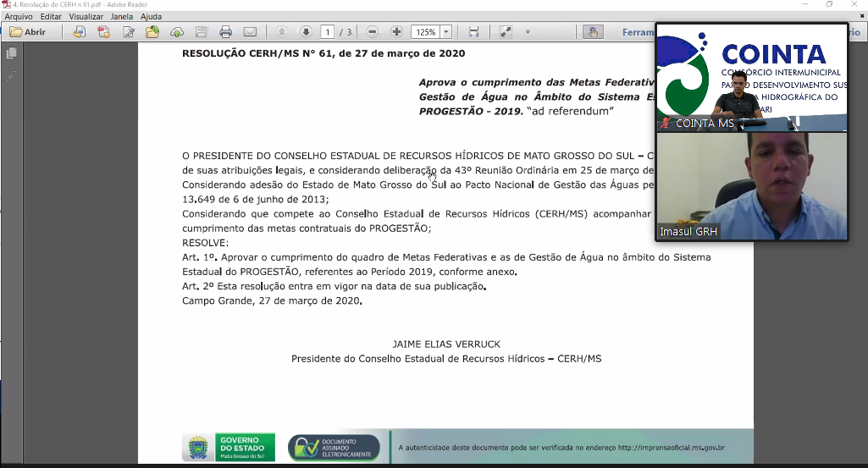Go to previous page with up arrow
The image size is (868, 468).
pos(282,32)
